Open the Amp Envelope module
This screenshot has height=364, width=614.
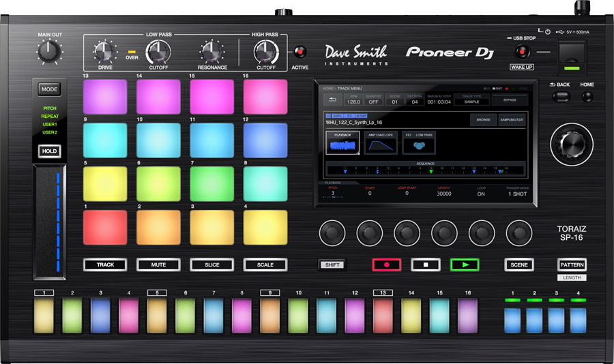coord(380,143)
